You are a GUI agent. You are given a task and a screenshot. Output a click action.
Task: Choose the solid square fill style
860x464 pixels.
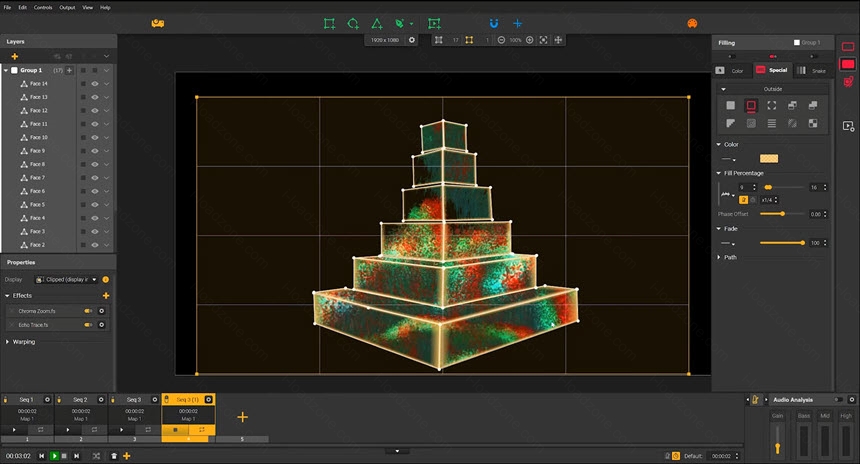point(731,105)
